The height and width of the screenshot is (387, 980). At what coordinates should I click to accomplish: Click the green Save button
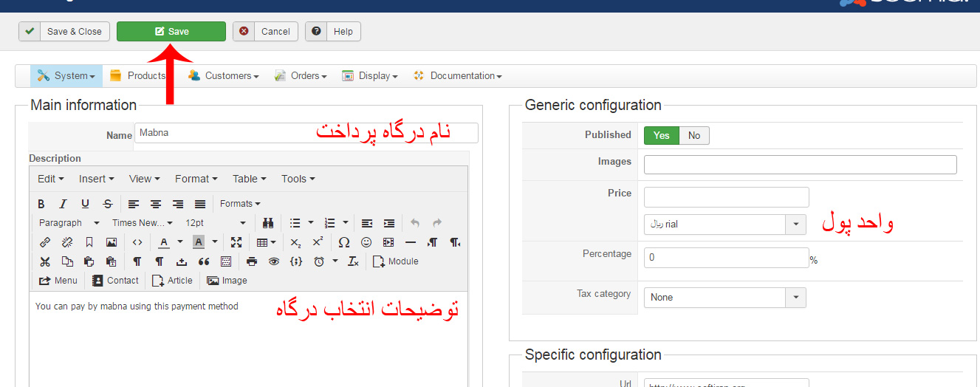[171, 32]
